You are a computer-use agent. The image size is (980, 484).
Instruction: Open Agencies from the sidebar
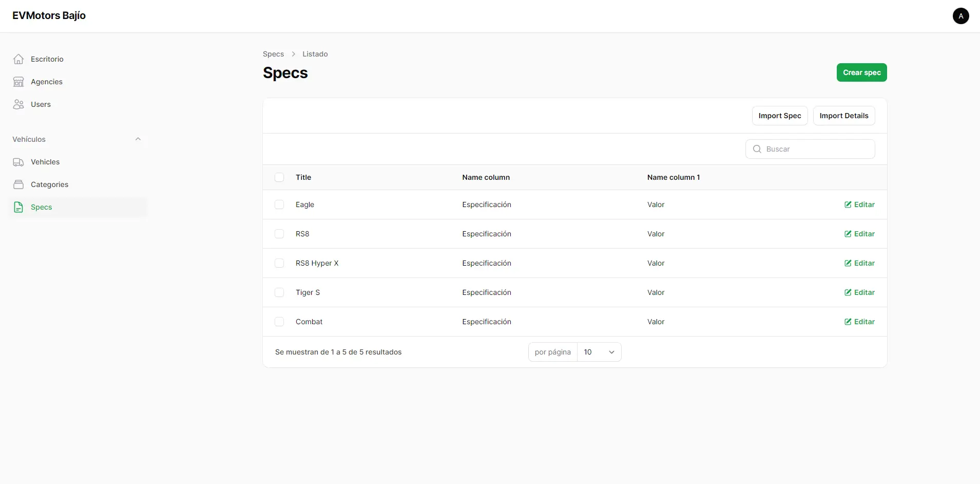(78, 82)
